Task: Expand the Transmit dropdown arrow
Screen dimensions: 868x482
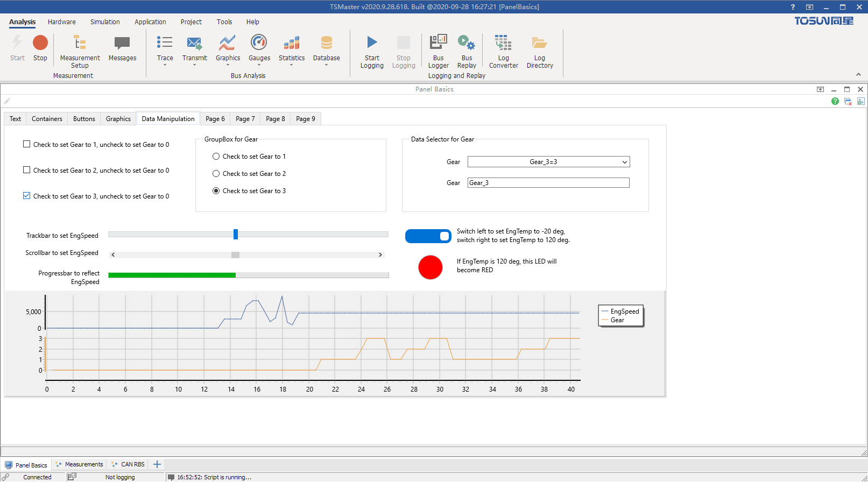Action: pyautogui.click(x=194, y=65)
